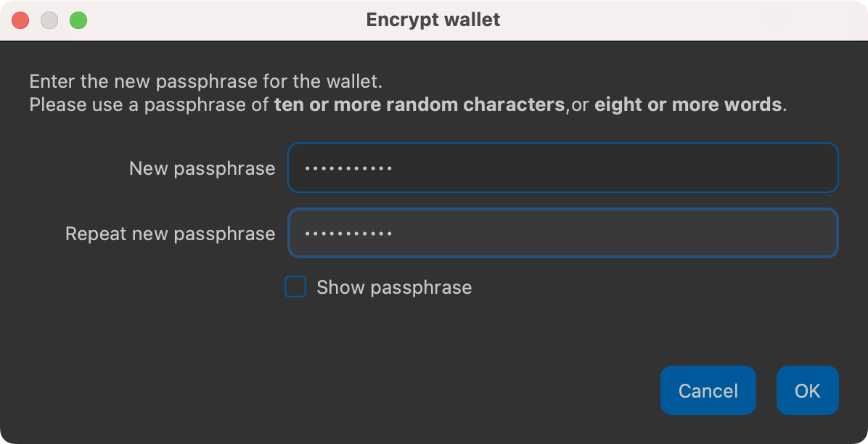Click the bold "ten or more random characters" text
868x444 pixels.
coord(419,104)
